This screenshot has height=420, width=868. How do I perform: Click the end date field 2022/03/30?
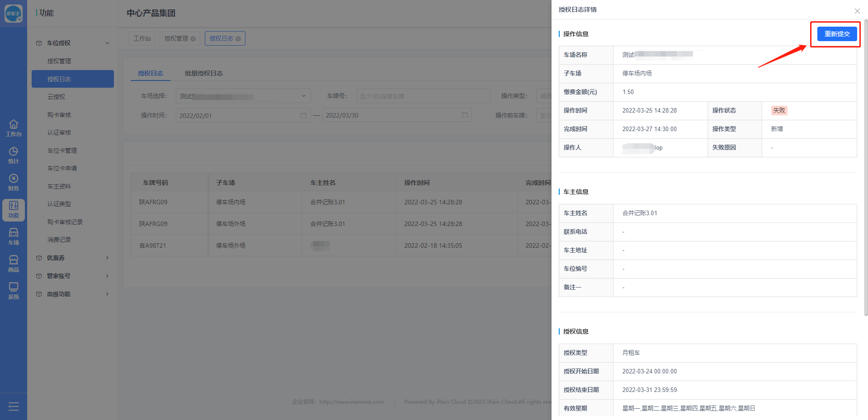[x=398, y=115]
